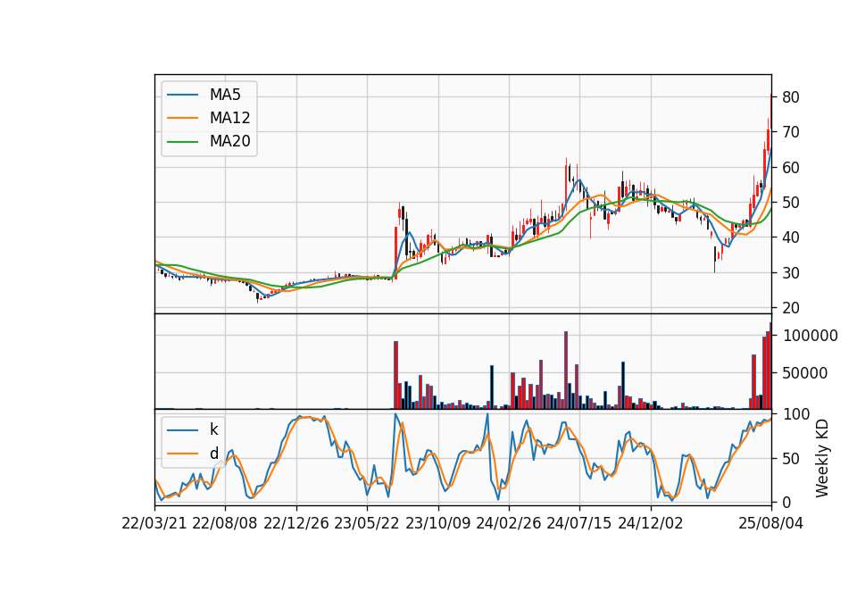857x616 pixels.
Task: Click the green MA20 legend line sample
Action: point(182,142)
